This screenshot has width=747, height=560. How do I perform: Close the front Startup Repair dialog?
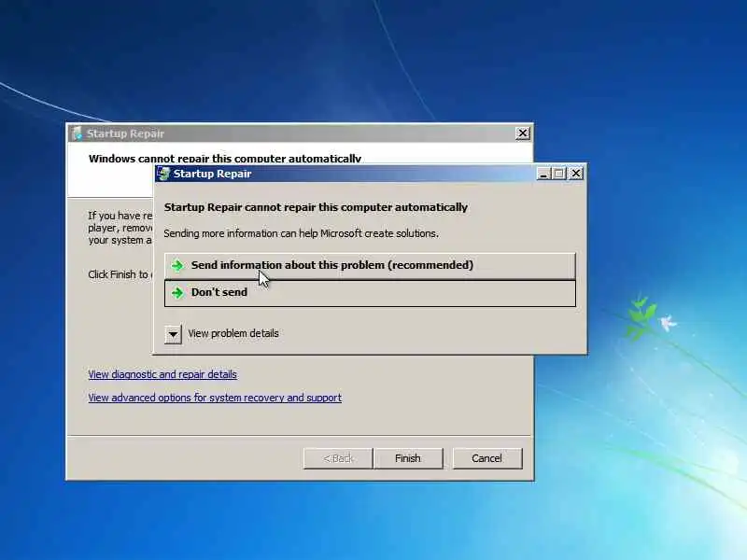(x=576, y=174)
